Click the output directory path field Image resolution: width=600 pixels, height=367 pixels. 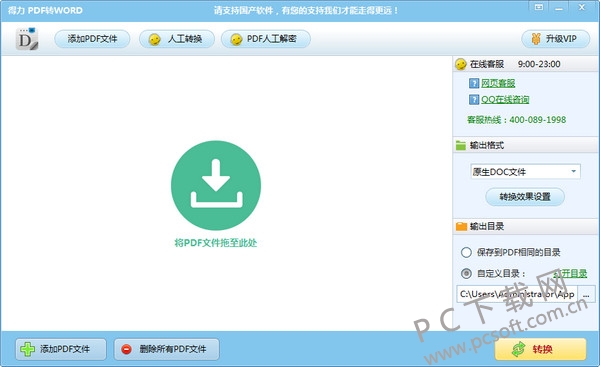coord(517,294)
